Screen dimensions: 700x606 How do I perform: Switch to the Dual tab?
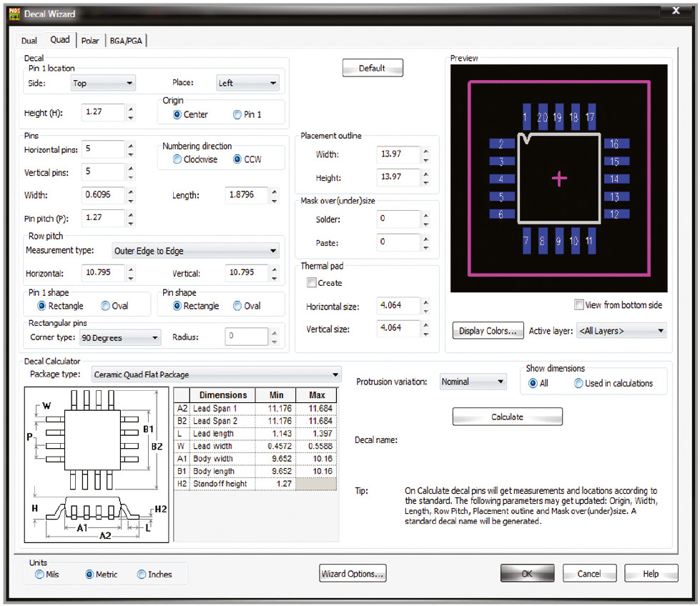tap(29, 41)
